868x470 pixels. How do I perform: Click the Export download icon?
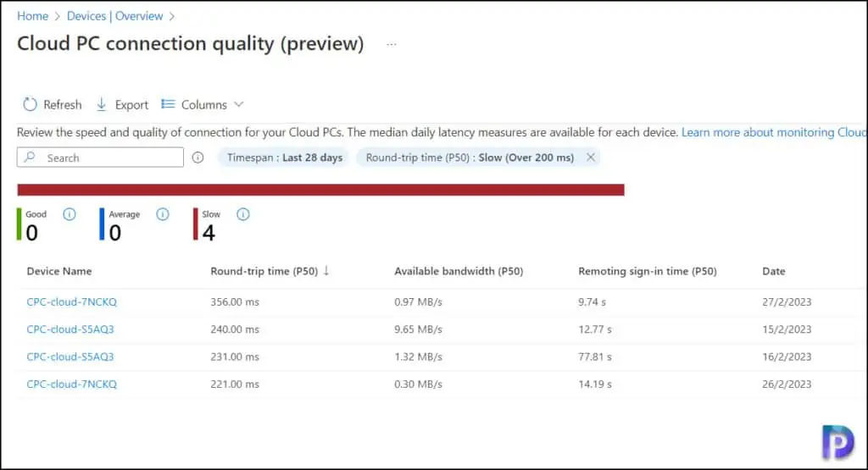(x=102, y=104)
